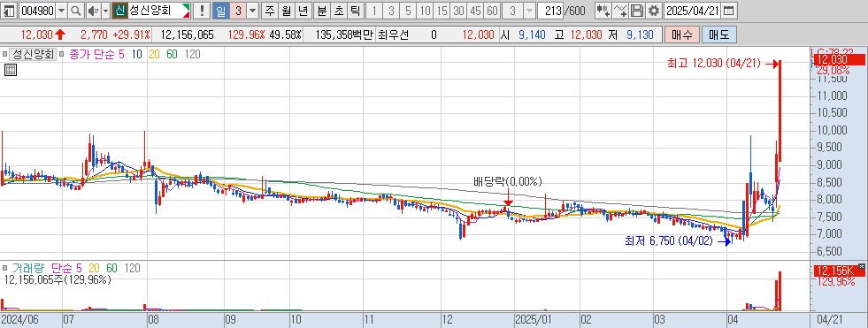Expand the speaker options dropdown arrow
The image size is (868, 328).
coord(105,11)
